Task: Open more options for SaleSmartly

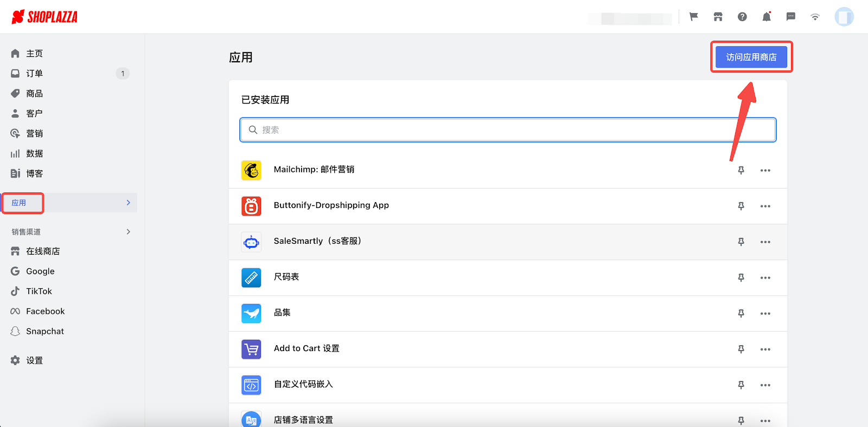Action: [765, 242]
